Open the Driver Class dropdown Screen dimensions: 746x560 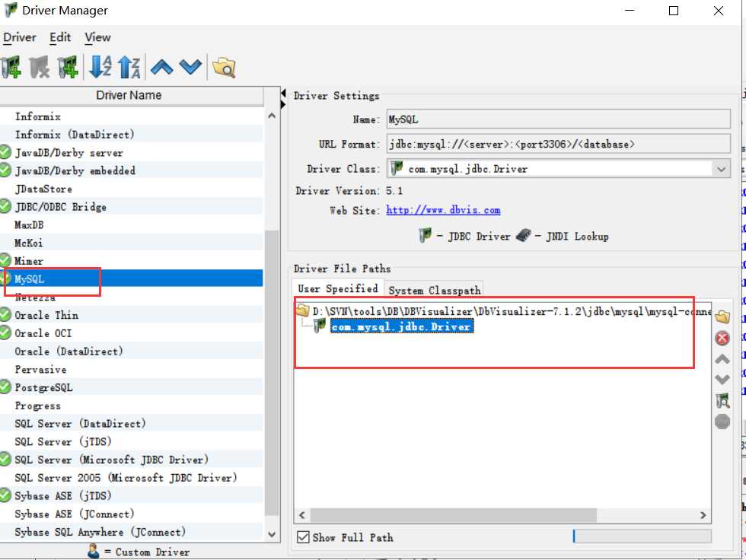(722, 169)
